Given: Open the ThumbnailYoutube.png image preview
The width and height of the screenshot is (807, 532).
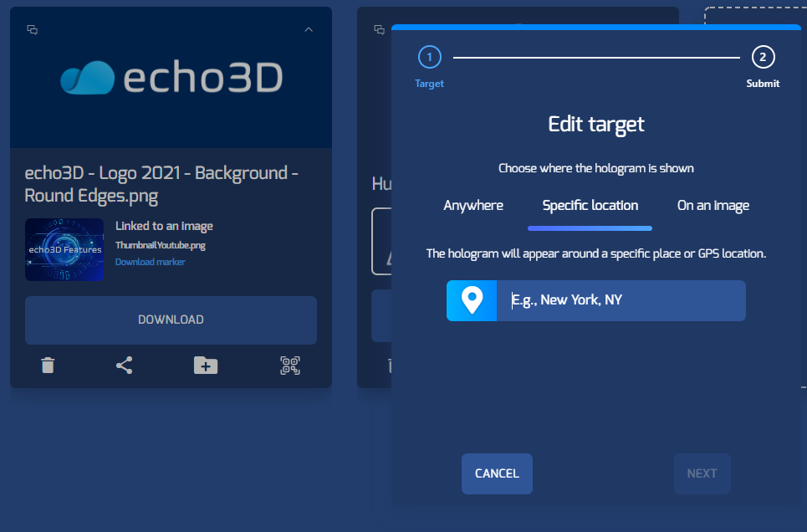Looking at the screenshot, I should pyautogui.click(x=64, y=249).
